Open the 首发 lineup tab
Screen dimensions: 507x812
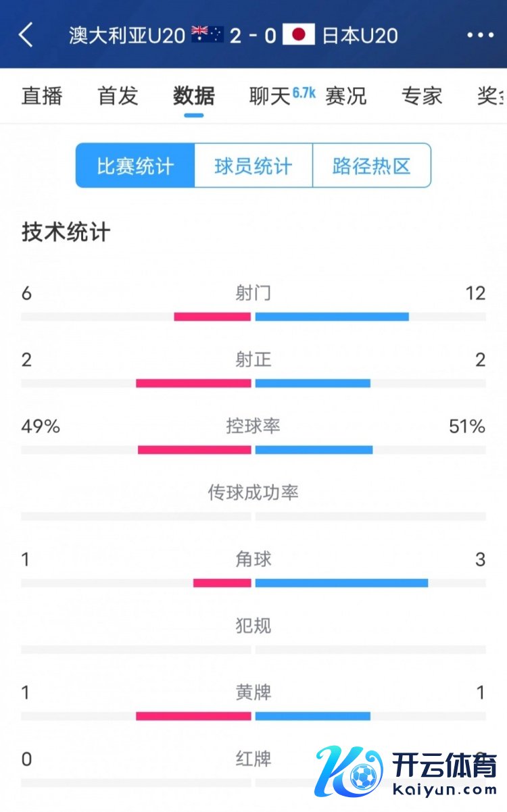tap(118, 96)
